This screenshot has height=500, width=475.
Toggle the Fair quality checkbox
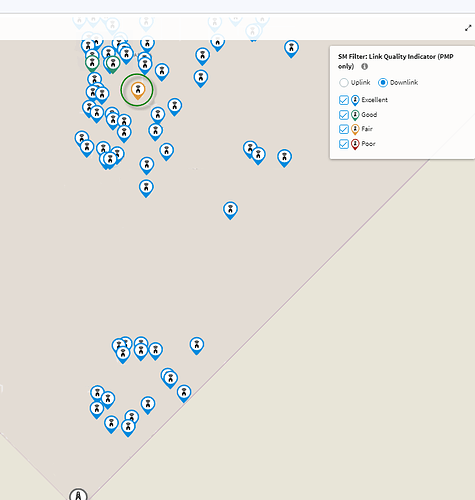344,129
